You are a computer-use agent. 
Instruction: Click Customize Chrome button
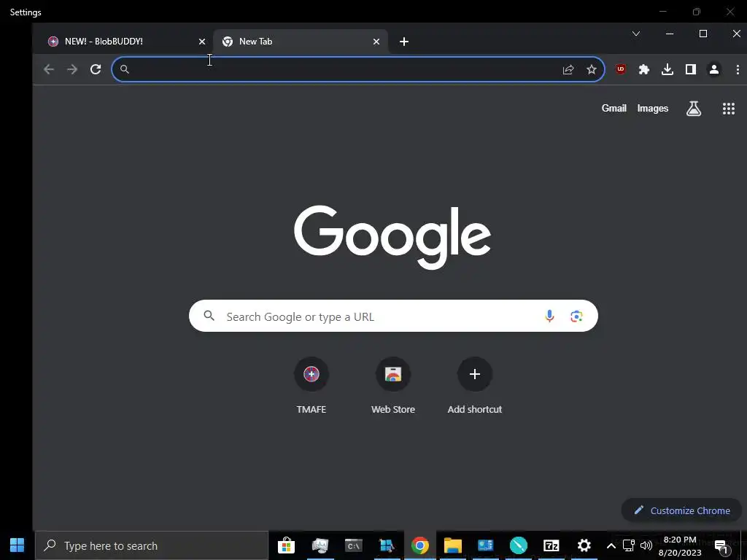coord(682,510)
